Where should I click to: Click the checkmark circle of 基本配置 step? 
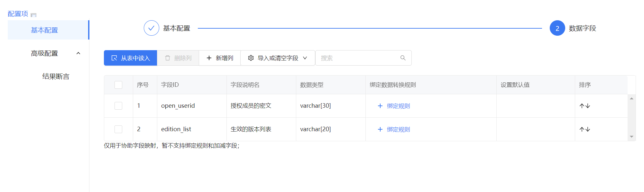(151, 28)
